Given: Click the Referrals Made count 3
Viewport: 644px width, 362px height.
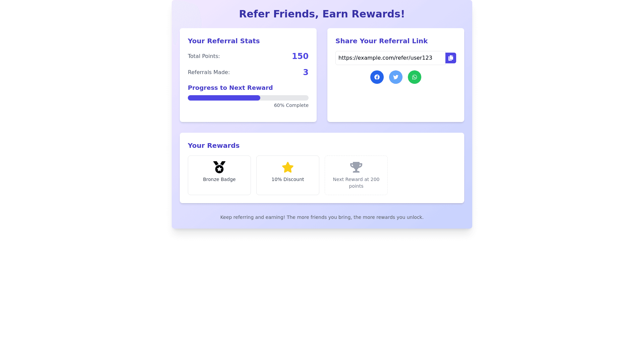Looking at the screenshot, I should (x=305, y=72).
